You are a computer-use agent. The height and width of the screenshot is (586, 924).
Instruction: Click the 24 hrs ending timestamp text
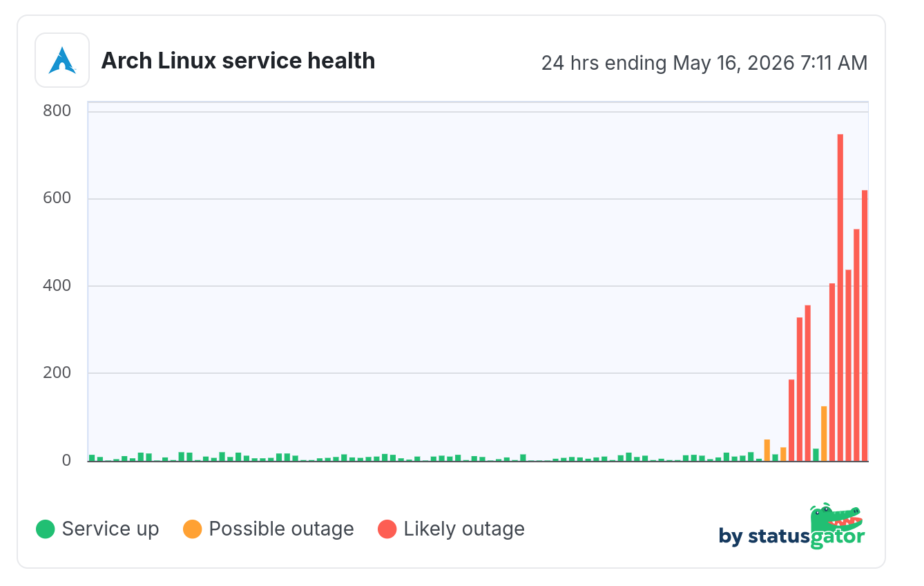tap(704, 63)
